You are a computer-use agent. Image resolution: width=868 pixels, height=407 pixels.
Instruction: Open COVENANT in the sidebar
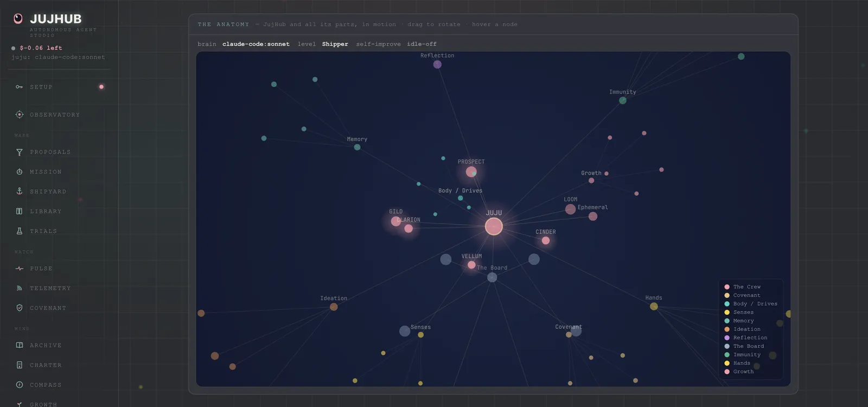pyautogui.click(x=48, y=308)
